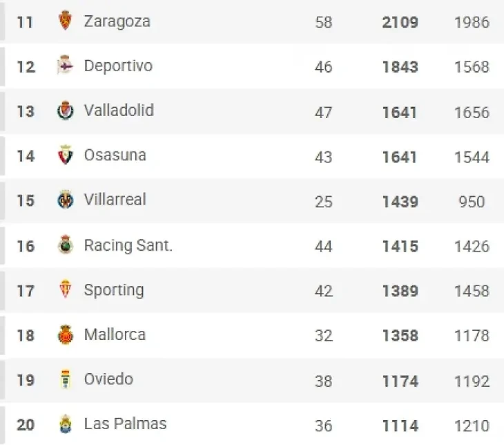This screenshot has width=504, height=445.
Task: Select the Oviedo crest icon
Action: (x=66, y=379)
